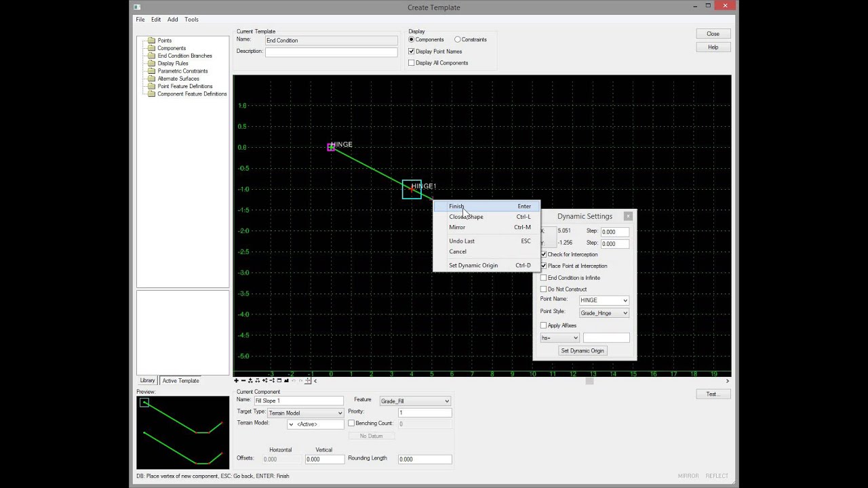The image size is (868, 488).
Task: Choose Close Shape from the context menu
Action: [x=487, y=217]
